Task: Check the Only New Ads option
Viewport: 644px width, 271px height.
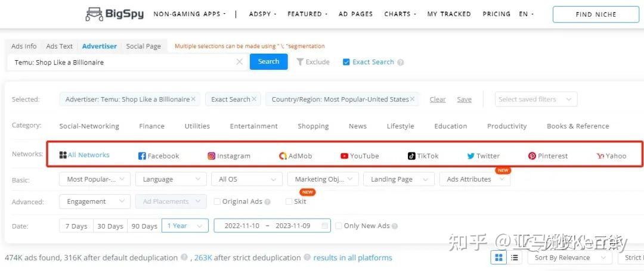Action: 339,226
